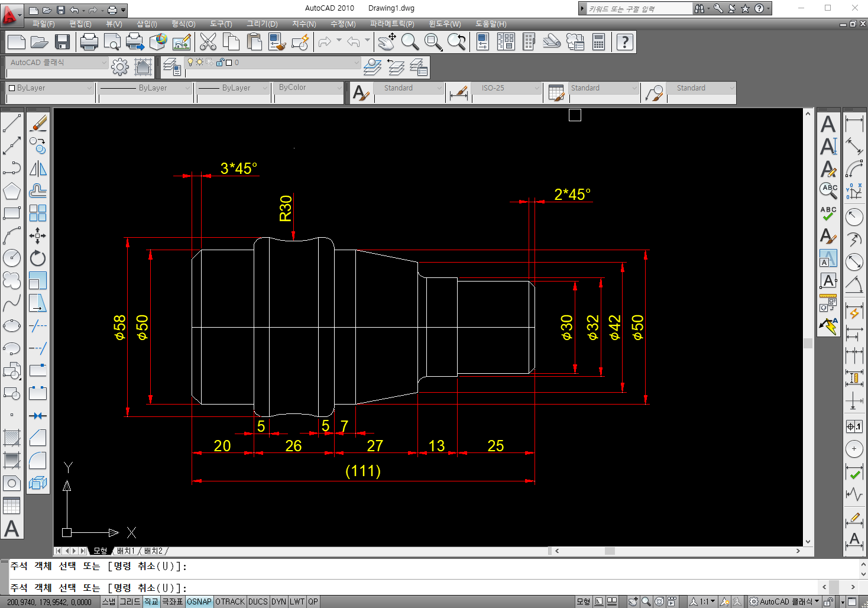This screenshot has height=608, width=868.
Task: Click the annotation scale 1:1 button
Action: (703, 601)
